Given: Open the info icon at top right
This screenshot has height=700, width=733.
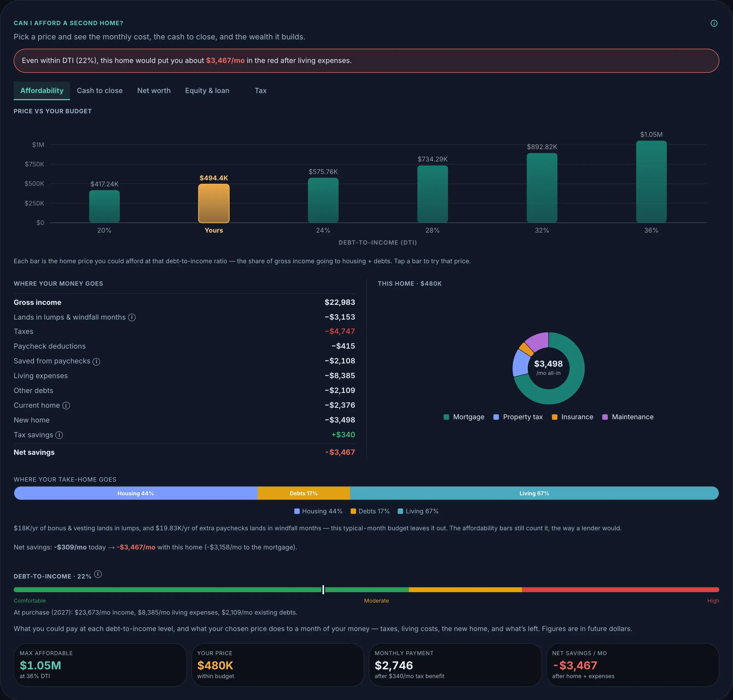Looking at the screenshot, I should pyautogui.click(x=714, y=23).
